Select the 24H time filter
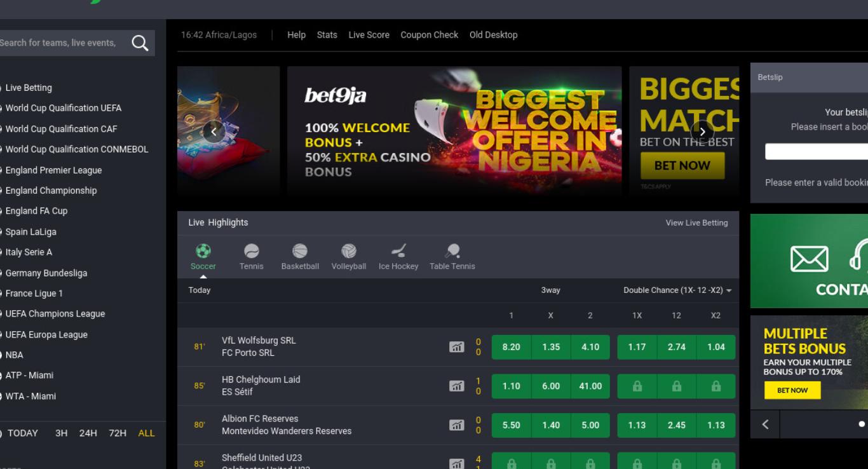The image size is (868, 469). [x=88, y=433]
